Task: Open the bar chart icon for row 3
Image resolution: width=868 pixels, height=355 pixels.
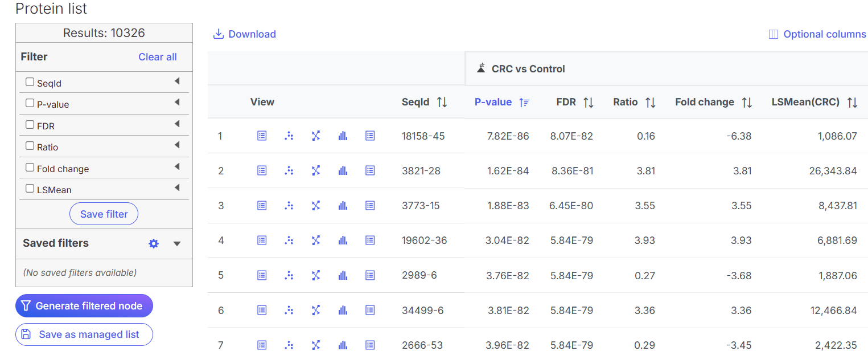Action: [343, 205]
